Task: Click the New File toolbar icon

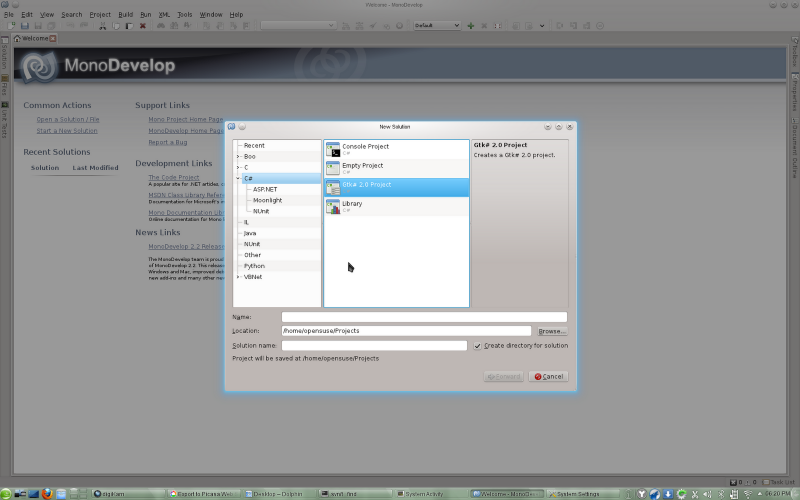Action: pyautogui.click(x=11, y=26)
